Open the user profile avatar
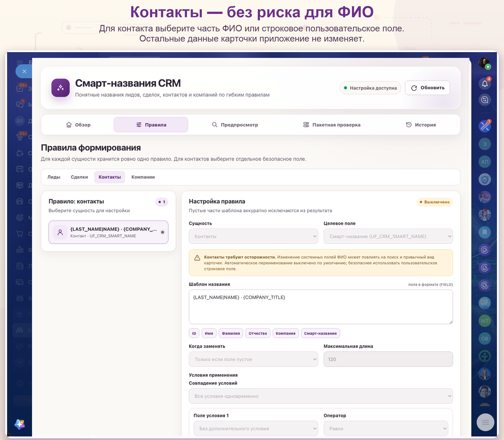 [x=484, y=63]
